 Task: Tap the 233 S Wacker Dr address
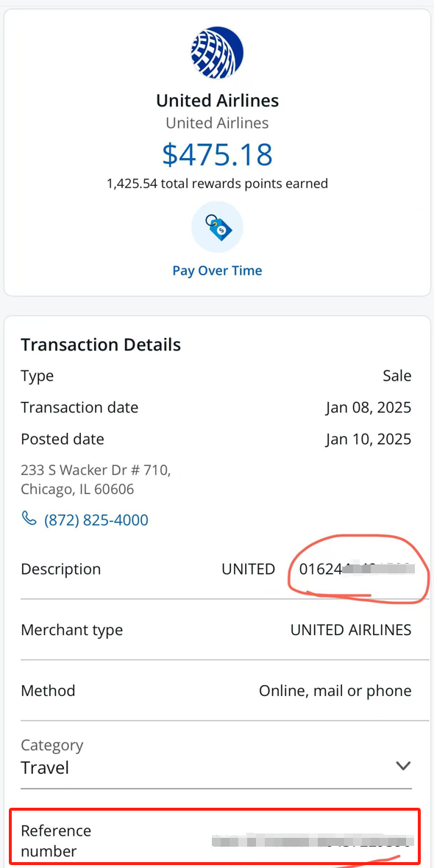96,480
